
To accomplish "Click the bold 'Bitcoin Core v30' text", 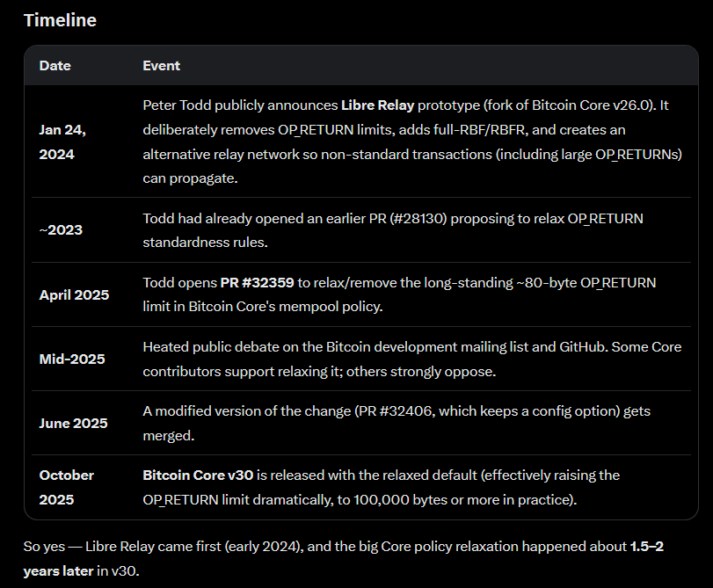I will coord(198,475).
